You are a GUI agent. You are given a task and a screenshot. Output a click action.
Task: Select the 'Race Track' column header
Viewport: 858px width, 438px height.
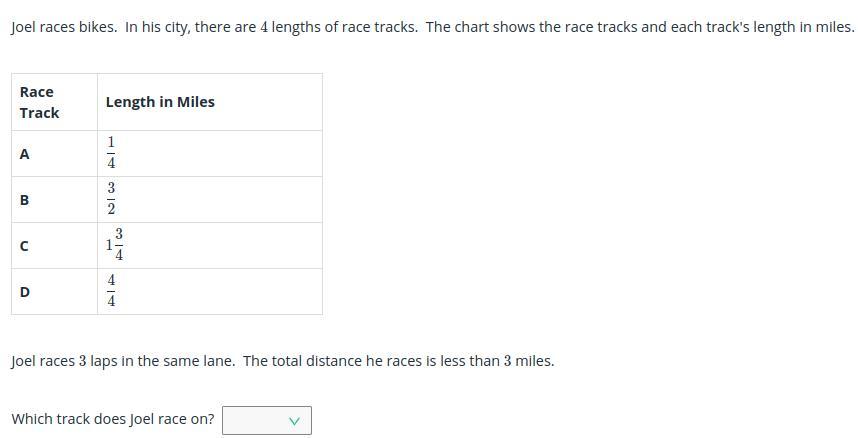pos(39,102)
